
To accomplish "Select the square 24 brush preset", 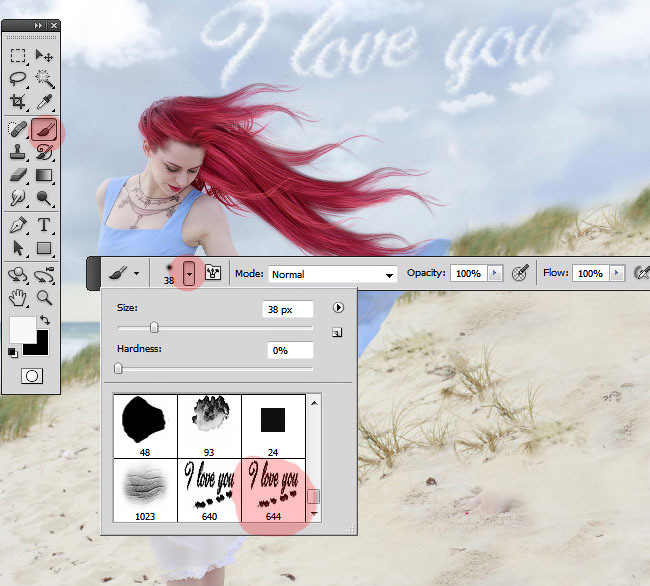I will tap(273, 426).
